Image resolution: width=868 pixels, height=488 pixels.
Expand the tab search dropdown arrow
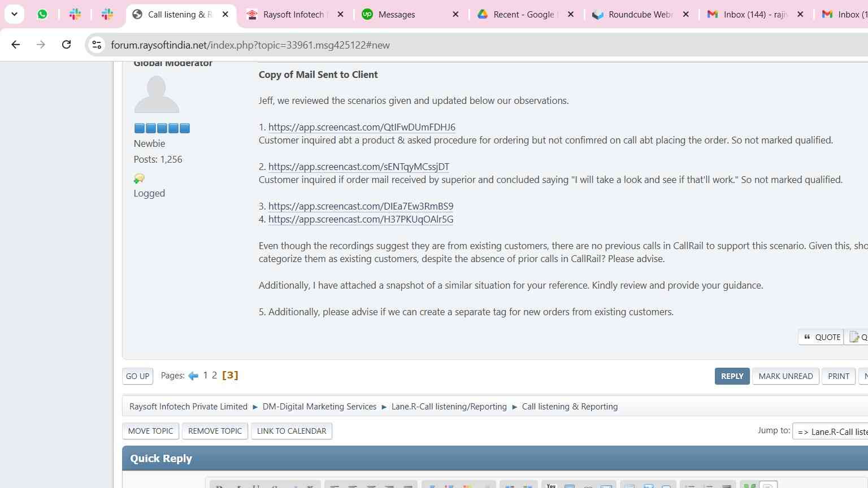(x=14, y=15)
